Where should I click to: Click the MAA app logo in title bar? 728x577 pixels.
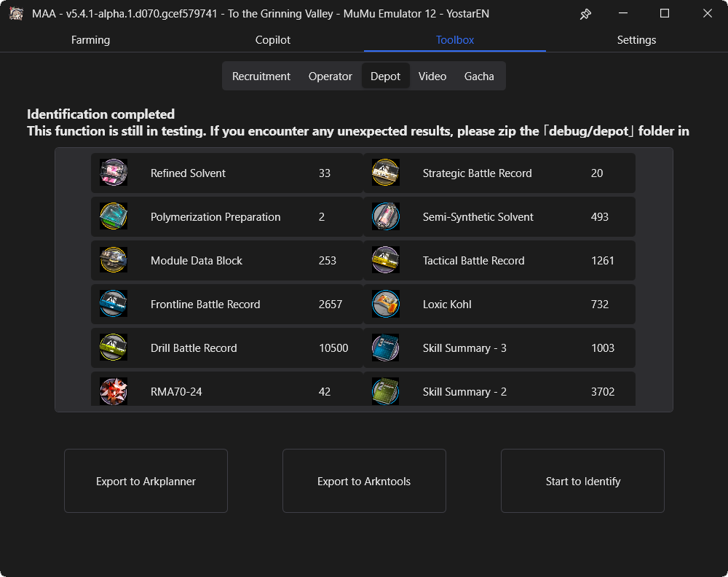click(x=16, y=13)
